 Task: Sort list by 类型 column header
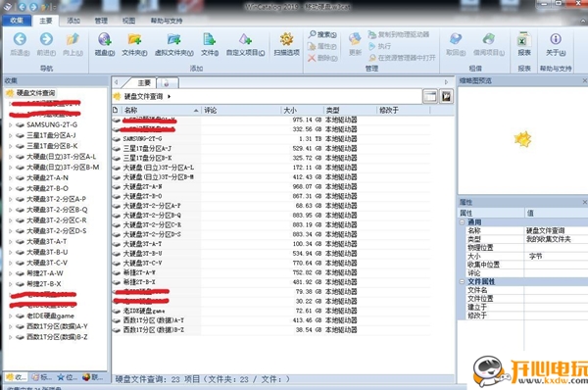[x=350, y=110]
